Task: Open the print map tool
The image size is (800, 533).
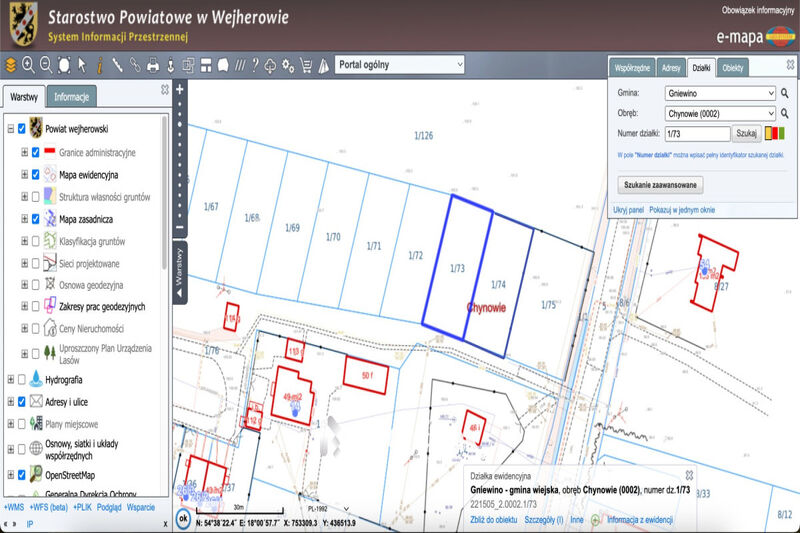Action: 153,65
